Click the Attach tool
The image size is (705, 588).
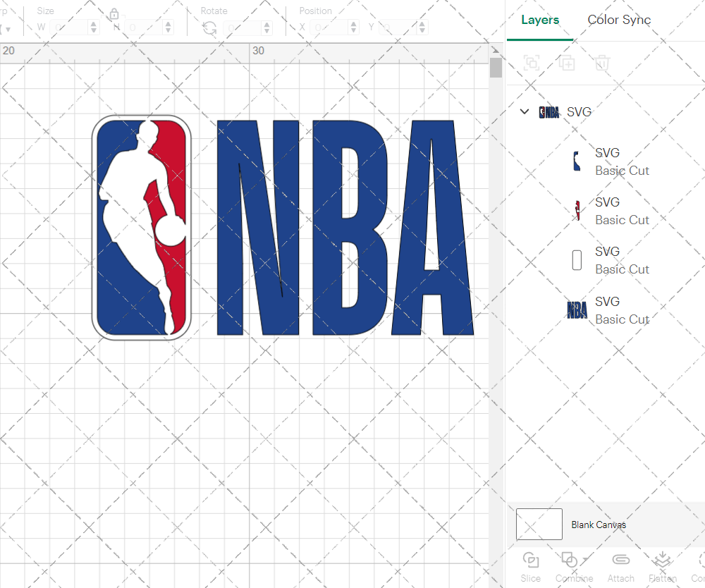pos(621,568)
